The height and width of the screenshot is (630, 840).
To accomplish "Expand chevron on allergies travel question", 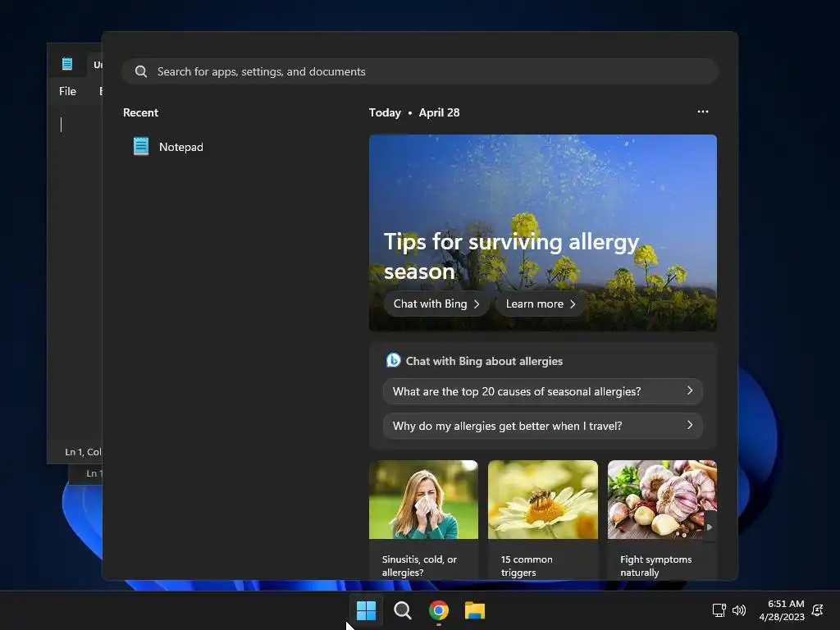I will 690,426.
